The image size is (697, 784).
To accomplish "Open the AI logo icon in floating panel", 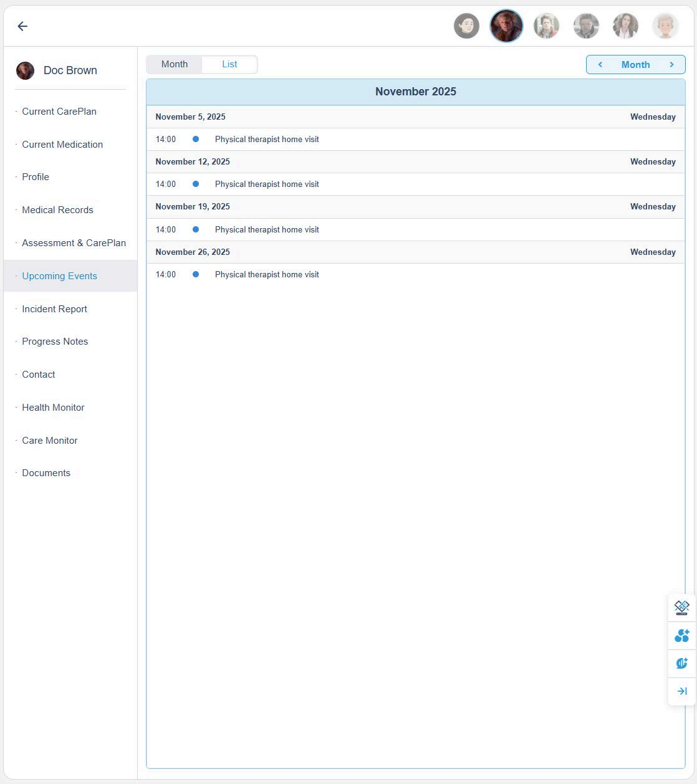I will tap(681, 608).
